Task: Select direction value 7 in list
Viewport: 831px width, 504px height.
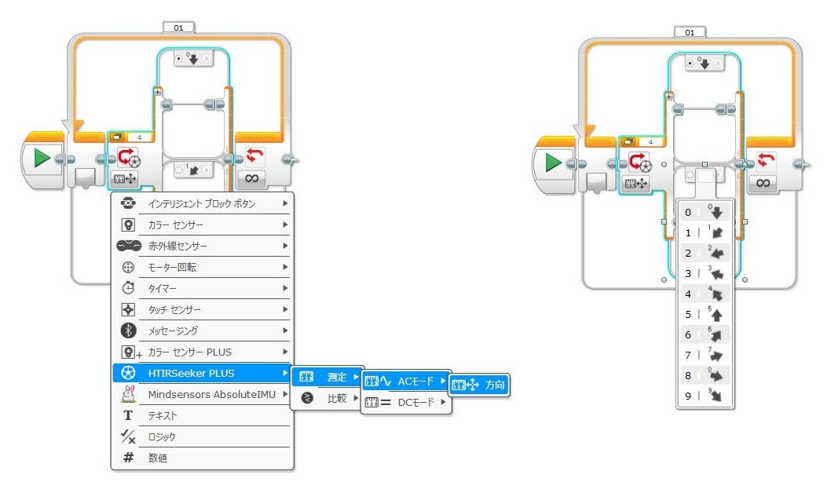Action: point(705,355)
